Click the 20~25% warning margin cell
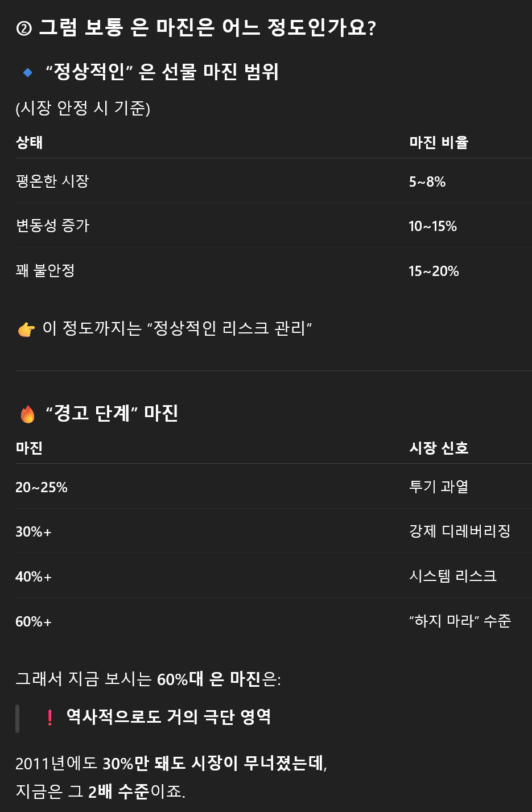The image size is (532, 812). tap(42, 487)
